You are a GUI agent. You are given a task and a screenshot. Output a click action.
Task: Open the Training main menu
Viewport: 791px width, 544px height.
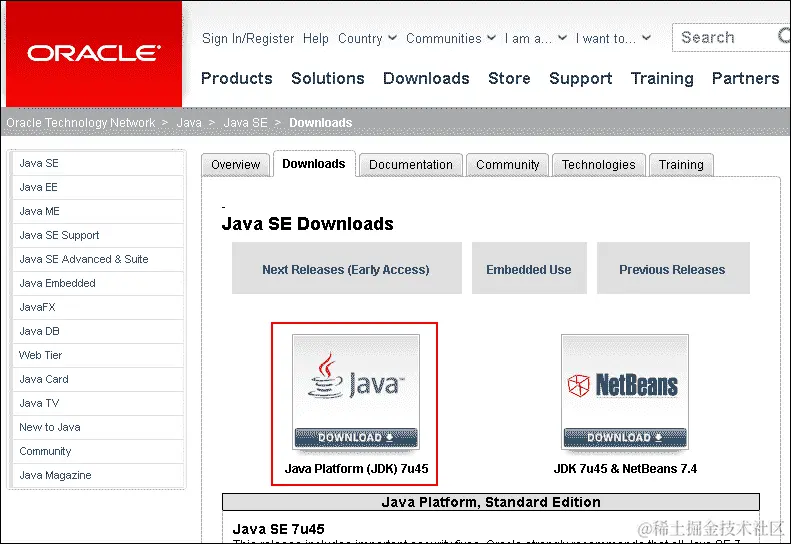click(662, 78)
